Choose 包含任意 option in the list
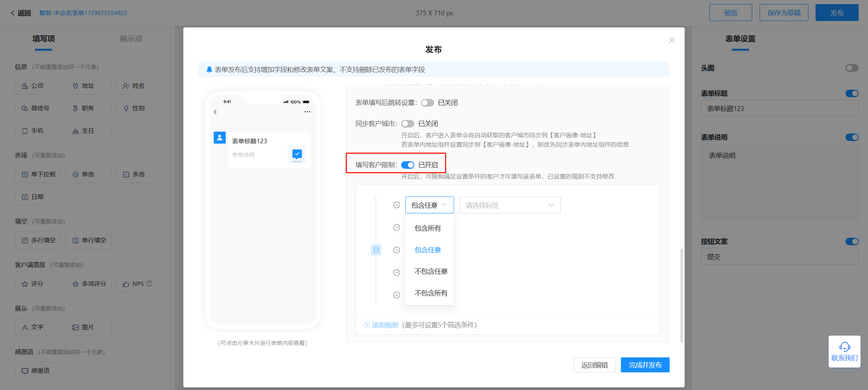This screenshot has height=390, width=868. (430, 250)
